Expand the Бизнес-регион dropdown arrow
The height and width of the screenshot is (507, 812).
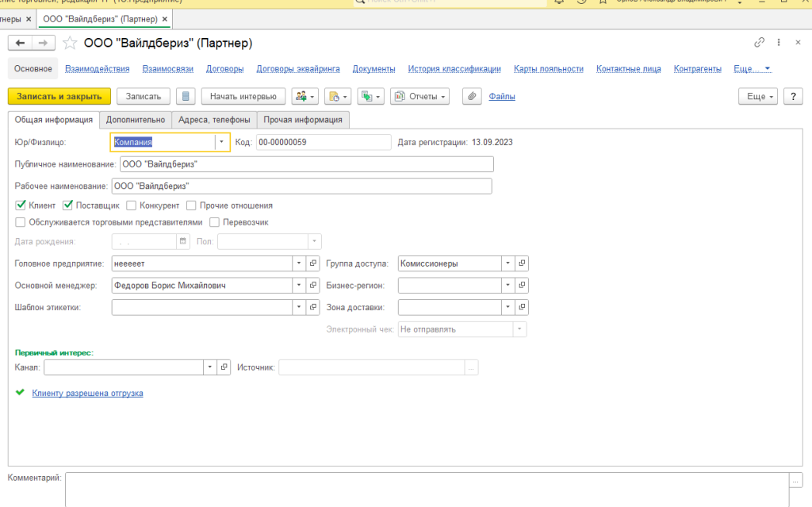[508, 285]
